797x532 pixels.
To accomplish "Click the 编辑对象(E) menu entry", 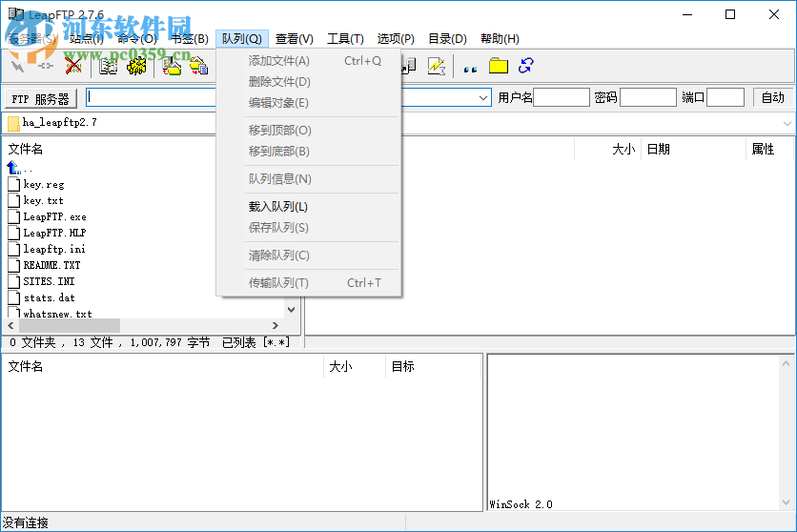I will coord(309,103).
